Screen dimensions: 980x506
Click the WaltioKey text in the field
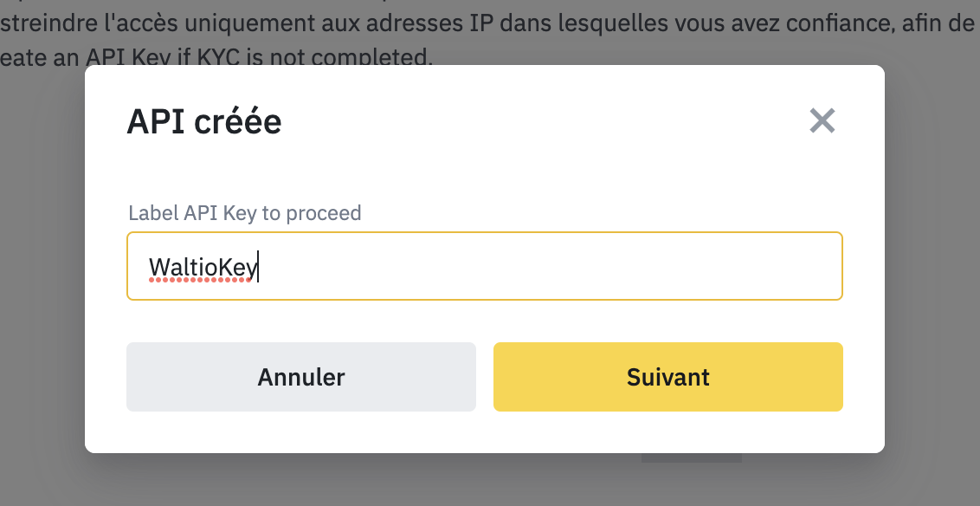tap(203, 267)
